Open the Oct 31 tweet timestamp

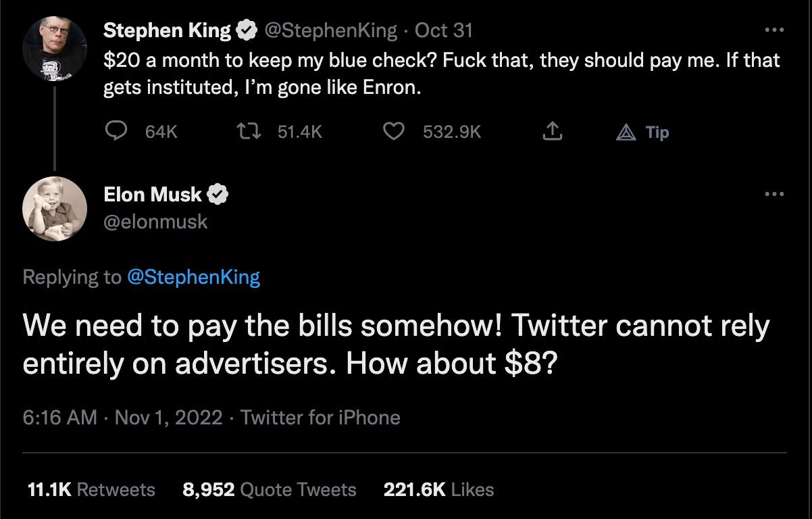point(443,30)
